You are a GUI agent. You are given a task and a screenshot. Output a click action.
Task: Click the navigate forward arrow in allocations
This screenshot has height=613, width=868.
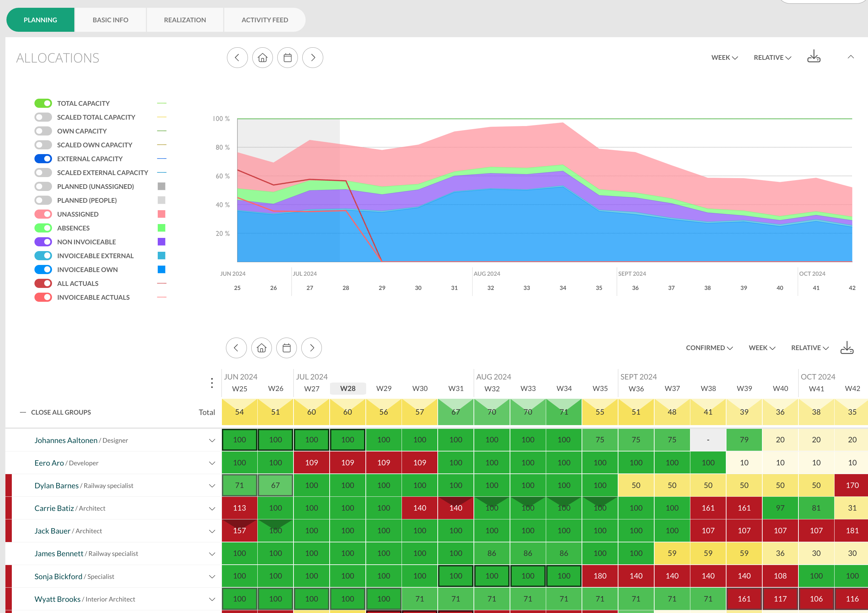(x=312, y=58)
